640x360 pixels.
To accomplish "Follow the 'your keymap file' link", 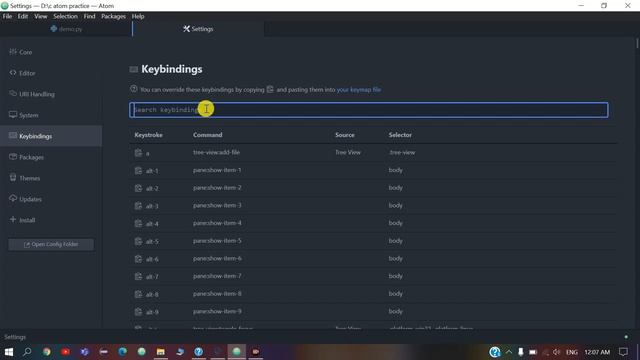I will click(x=359, y=89).
